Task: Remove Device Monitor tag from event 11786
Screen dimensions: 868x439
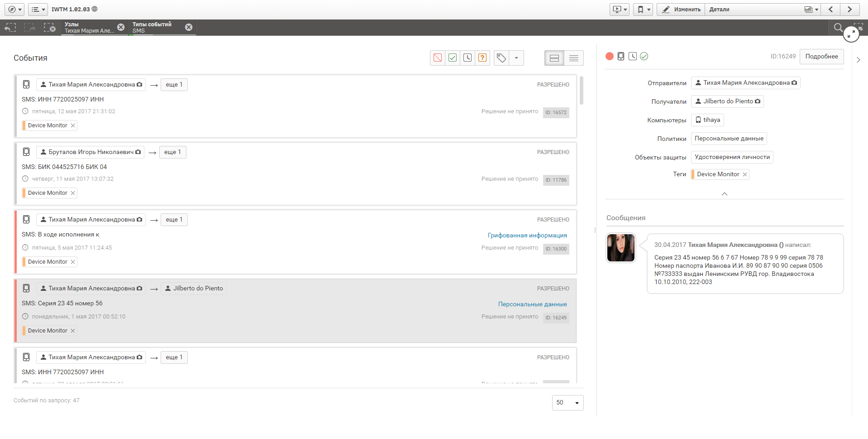Action: tap(72, 193)
